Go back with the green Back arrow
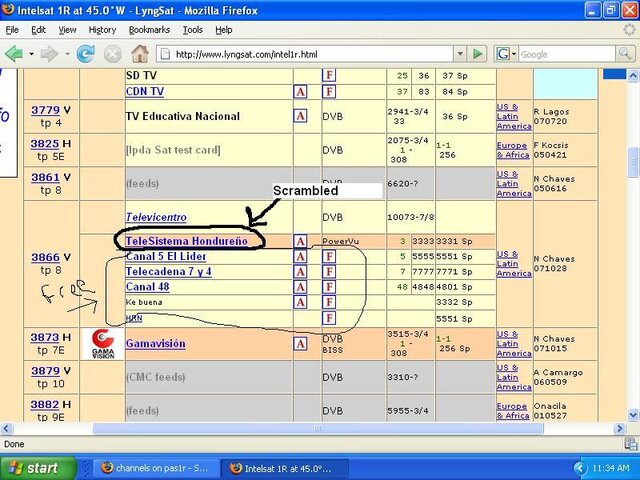The height and width of the screenshot is (480, 640). click(14, 54)
